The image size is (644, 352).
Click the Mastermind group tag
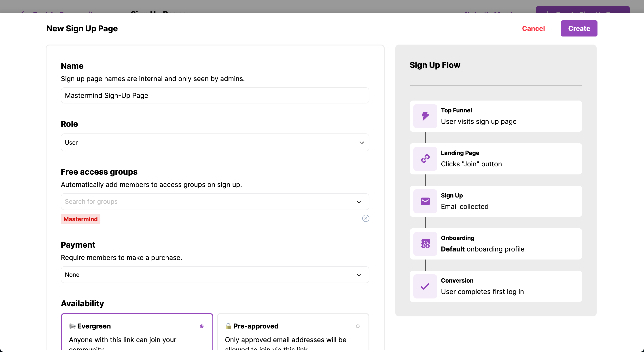tap(80, 219)
